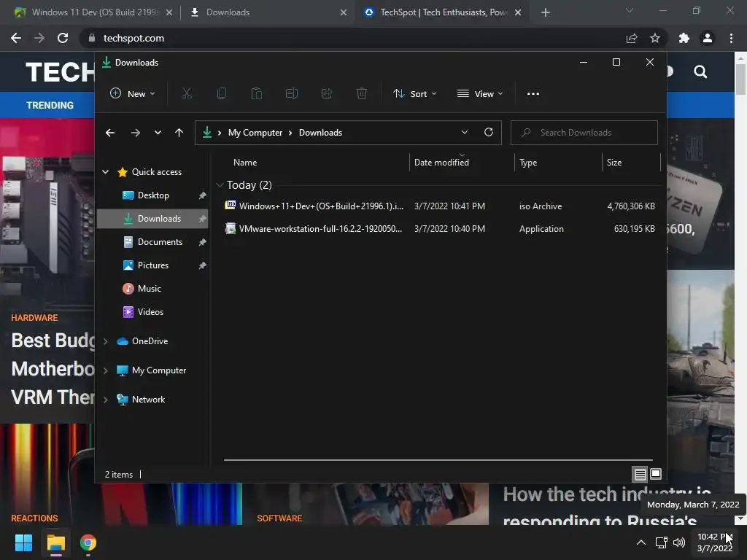Sort by the Date modified column header
Image resolution: width=747 pixels, height=560 pixels.
coord(441,163)
